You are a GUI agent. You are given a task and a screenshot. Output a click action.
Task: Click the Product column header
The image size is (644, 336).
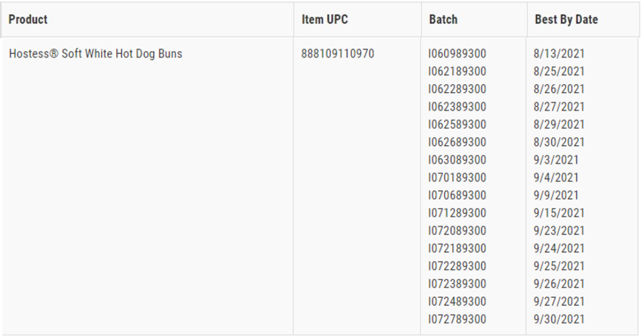pos(28,19)
